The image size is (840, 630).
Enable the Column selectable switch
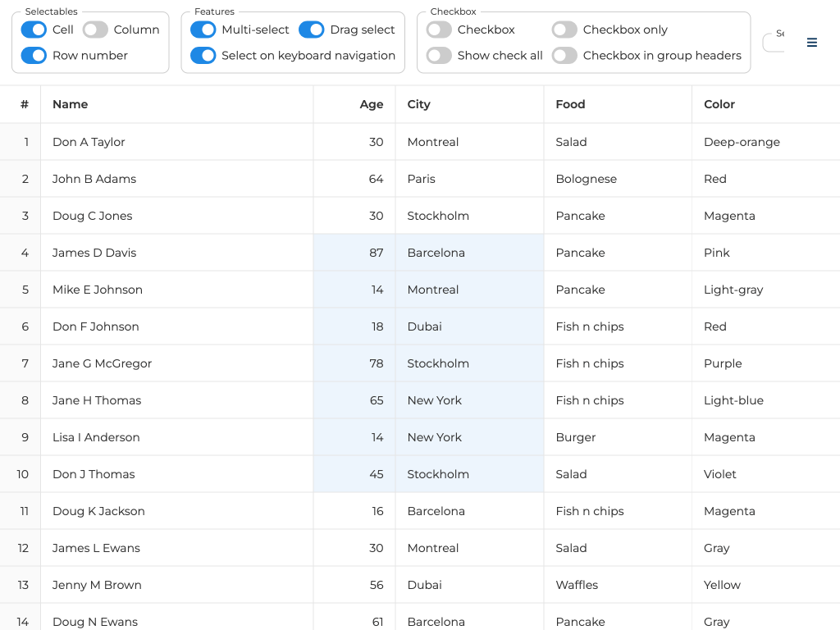coord(95,30)
